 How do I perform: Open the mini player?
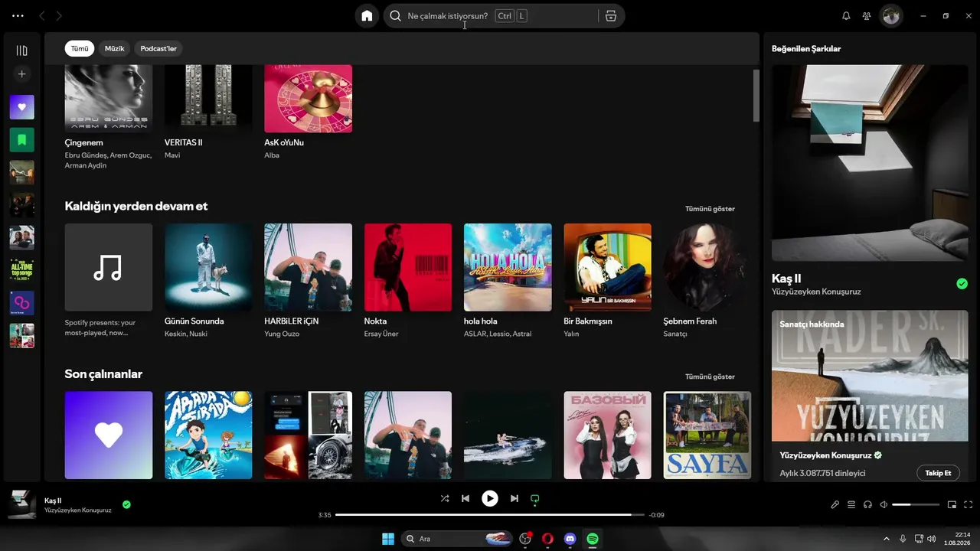pos(952,505)
